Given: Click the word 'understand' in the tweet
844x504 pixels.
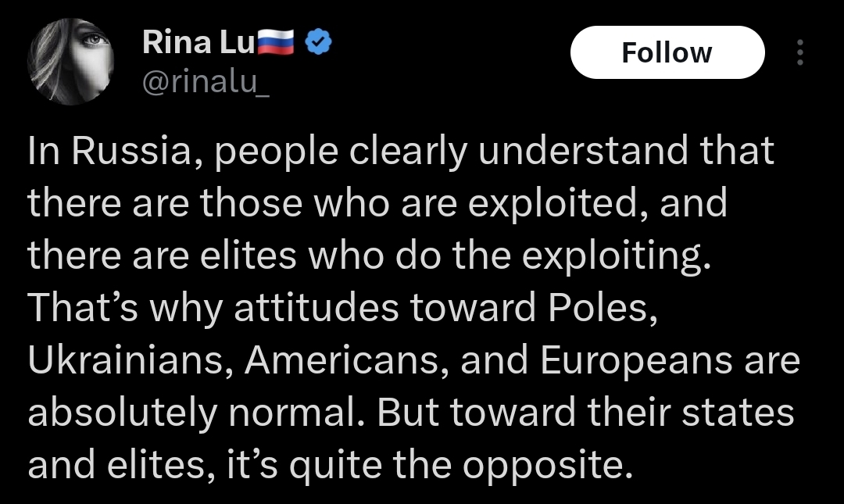Looking at the screenshot, I should (x=583, y=152).
